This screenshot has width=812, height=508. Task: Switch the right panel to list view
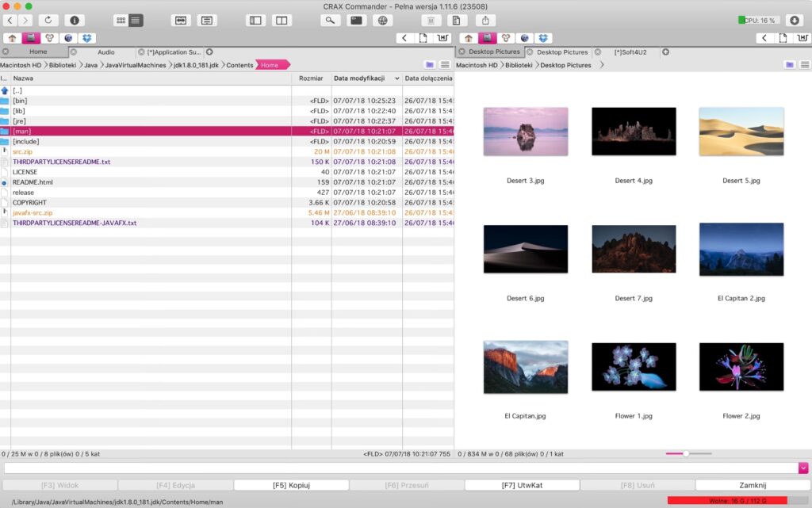coord(804,64)
